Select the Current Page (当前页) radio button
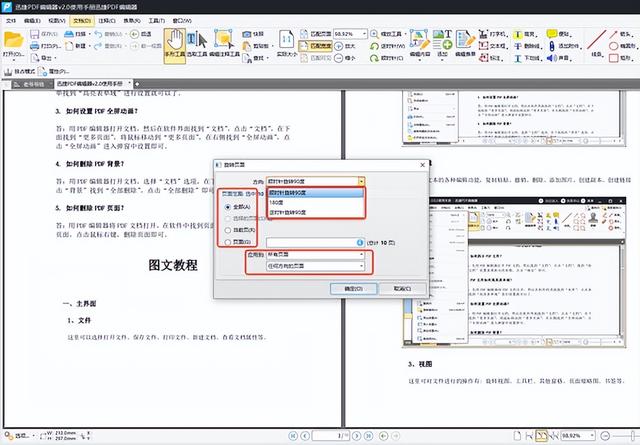The image size is (640, 445). 228,230
